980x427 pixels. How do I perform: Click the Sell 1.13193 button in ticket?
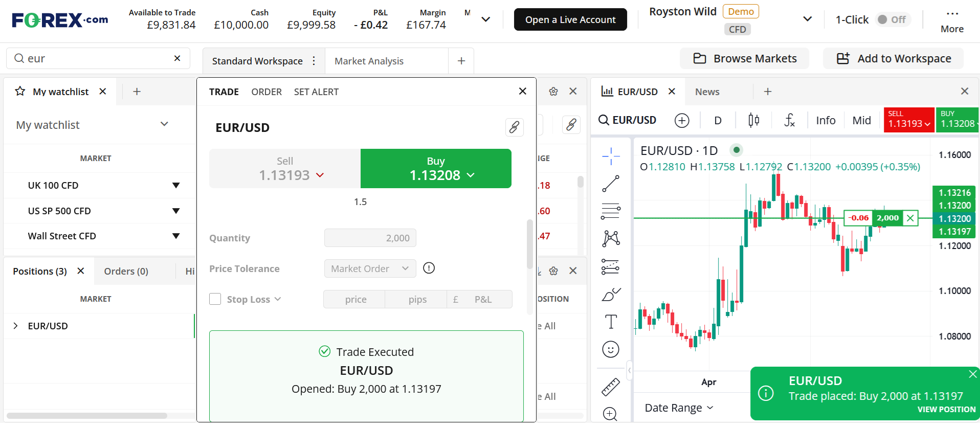click(x=285, y=168)
